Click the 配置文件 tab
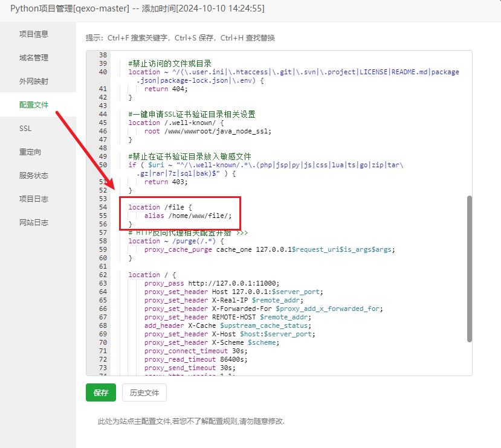The image size is (501, 448). coord(34,105)
